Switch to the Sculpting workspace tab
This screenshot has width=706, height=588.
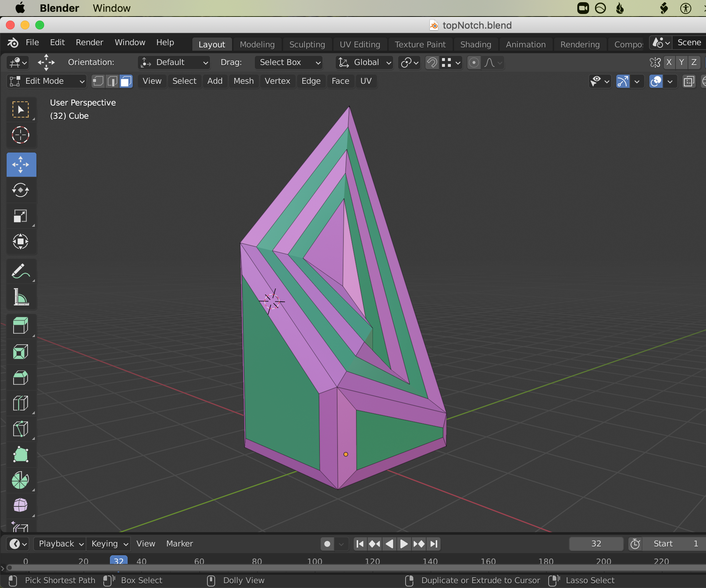click(x=307, y=44)
